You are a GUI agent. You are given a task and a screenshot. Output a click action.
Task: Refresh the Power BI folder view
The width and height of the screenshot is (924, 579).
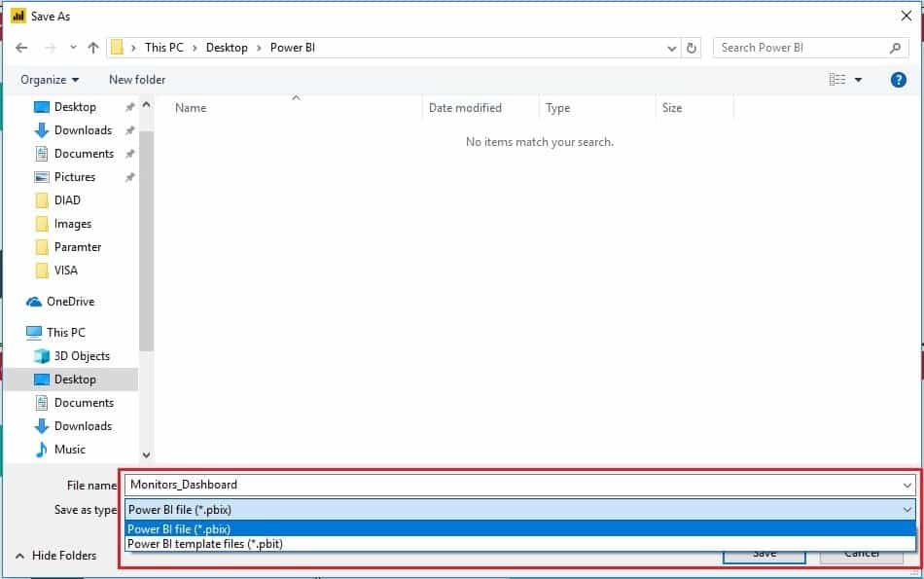(692, 48)
